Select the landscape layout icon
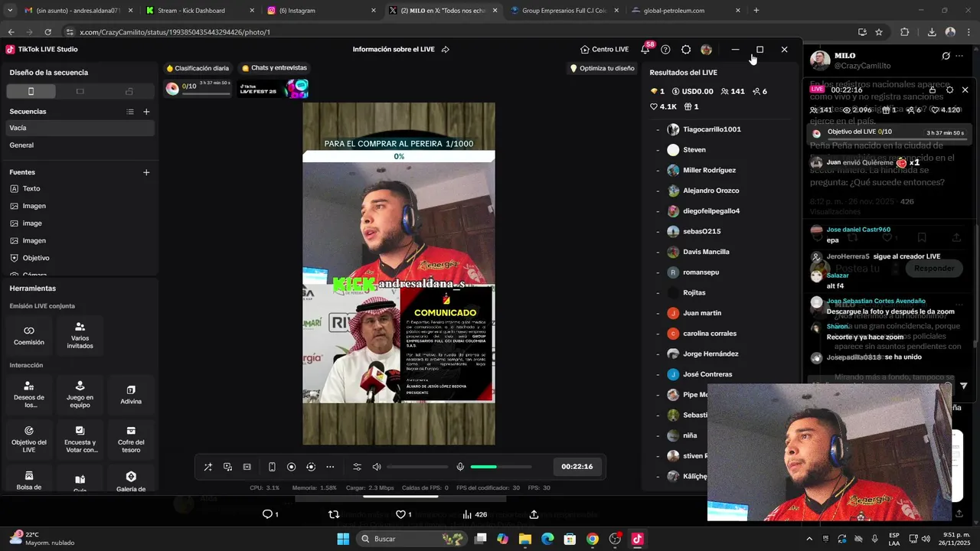The width and height of the screenshot is (980, 551). pyautogui.click(x=80, y=91)
